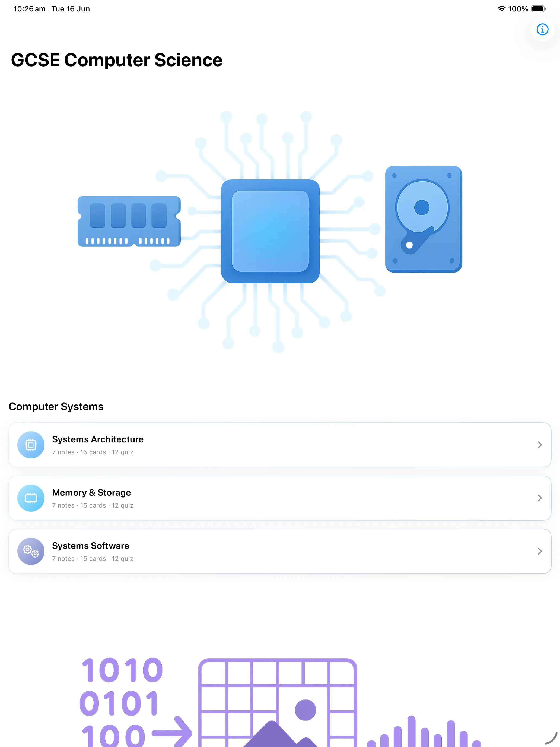Expand Memory & Storage using its chevron

click(x=539, y=498)
